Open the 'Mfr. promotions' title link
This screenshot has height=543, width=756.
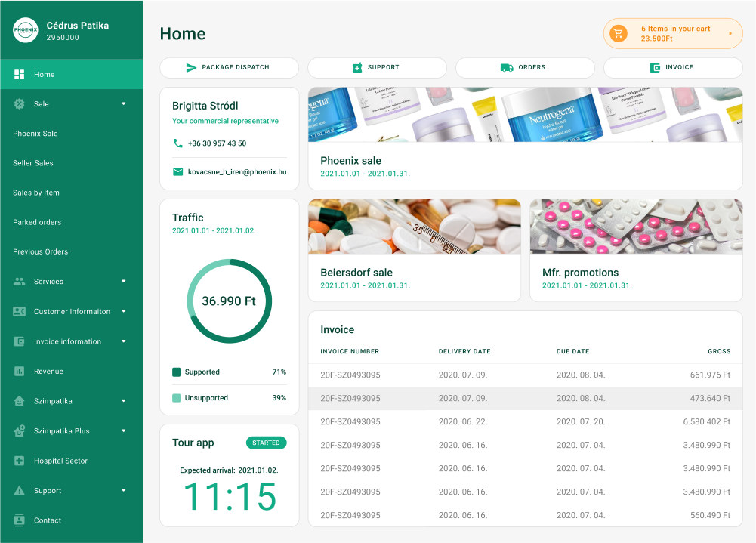point(581,273)
